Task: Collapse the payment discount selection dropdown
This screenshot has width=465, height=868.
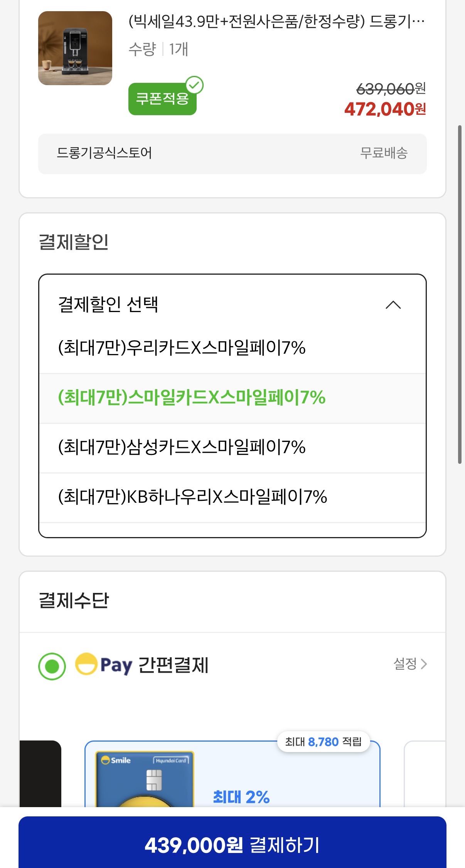Action: click(x=231, y=305)
